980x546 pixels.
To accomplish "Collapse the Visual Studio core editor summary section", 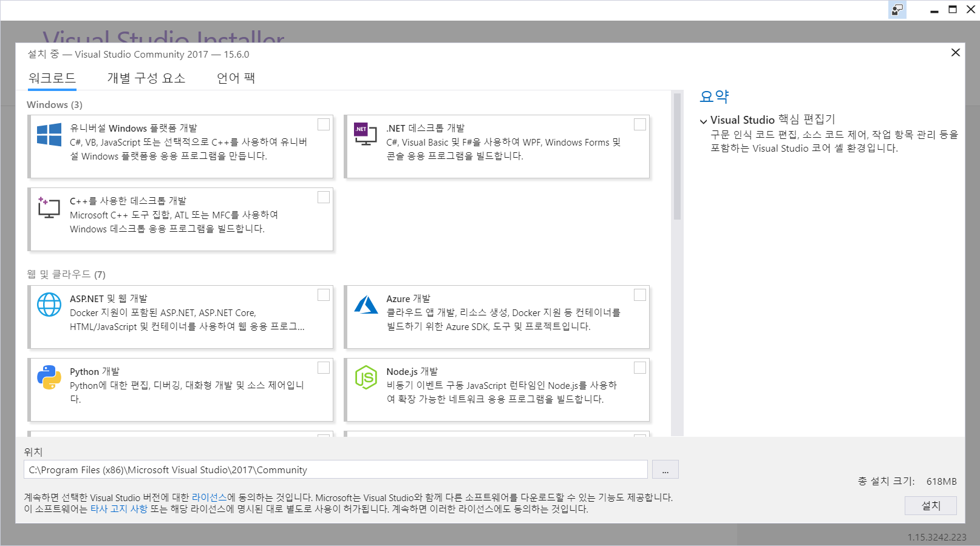I will point(704,121).
